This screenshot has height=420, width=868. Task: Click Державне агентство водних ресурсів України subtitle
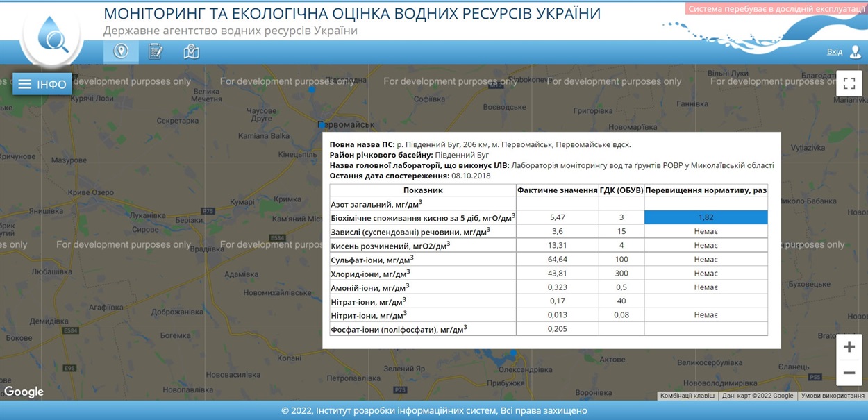tap(231, 31)
